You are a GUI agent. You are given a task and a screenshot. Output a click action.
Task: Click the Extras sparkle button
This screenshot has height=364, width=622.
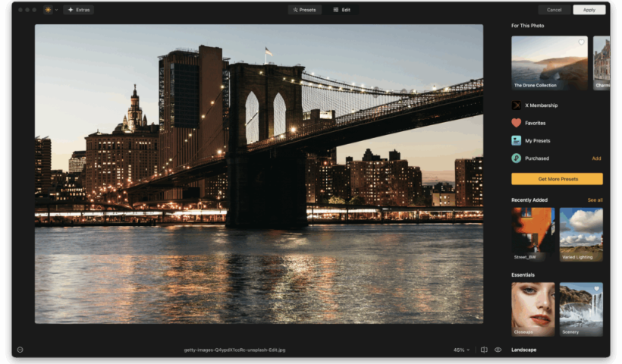(x=79, y=10)
